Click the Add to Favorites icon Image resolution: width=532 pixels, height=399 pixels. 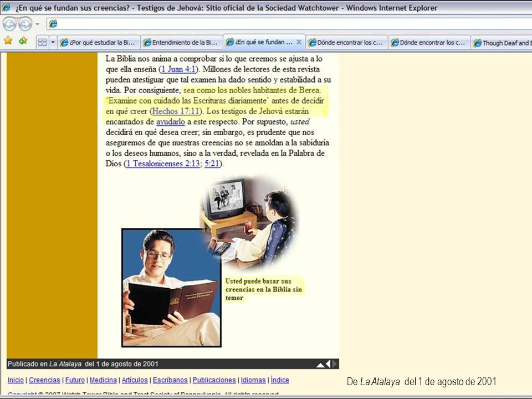point(23,40)
